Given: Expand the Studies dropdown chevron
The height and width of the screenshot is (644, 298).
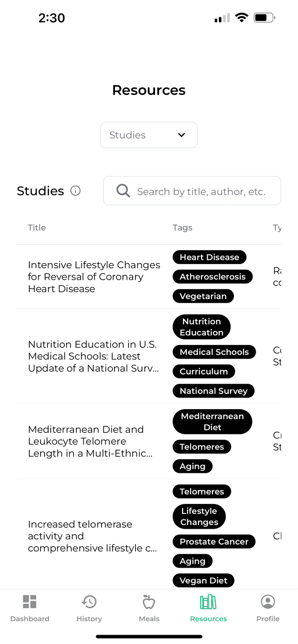Looking at the screenshot, I should point(182,135).
